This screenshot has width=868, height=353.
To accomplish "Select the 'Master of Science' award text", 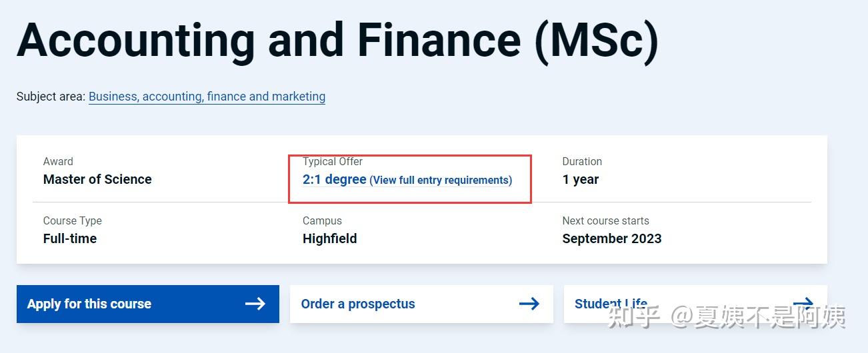I will (x=97, y=179).
